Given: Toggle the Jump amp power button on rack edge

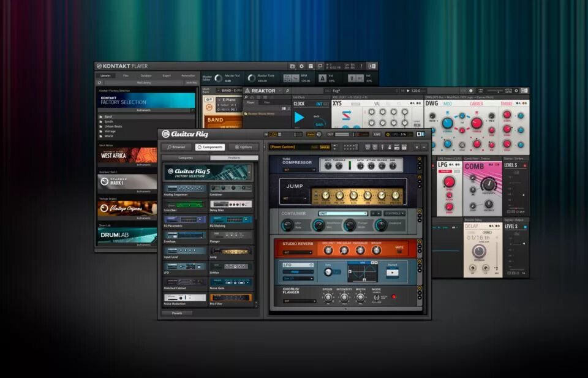Looking at the screenshot, I should pos(420,177).
